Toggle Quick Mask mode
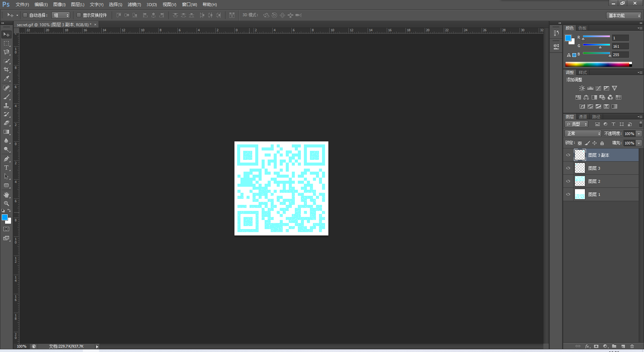 [x=6, y=229]
